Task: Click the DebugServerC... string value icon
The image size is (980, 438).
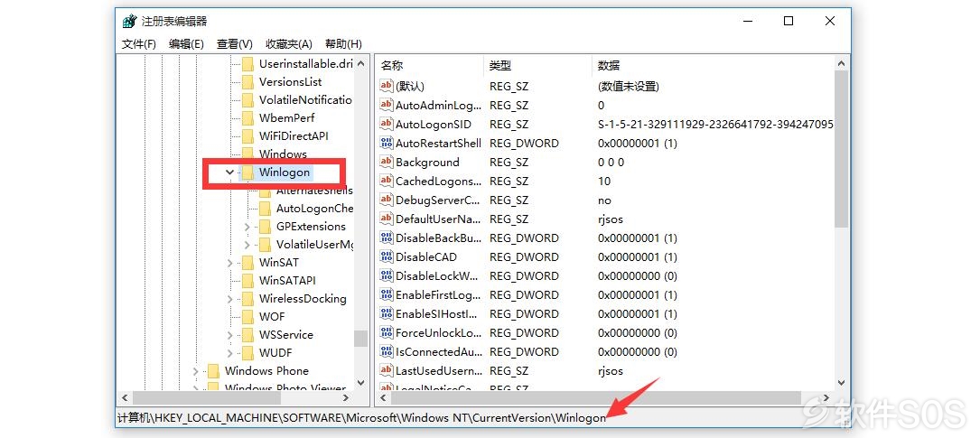Action: 387,200
